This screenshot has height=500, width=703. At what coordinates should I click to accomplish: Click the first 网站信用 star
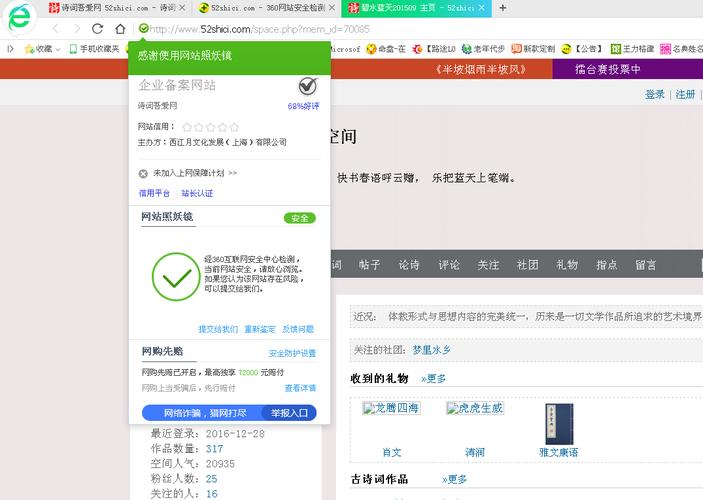[187, 127]
